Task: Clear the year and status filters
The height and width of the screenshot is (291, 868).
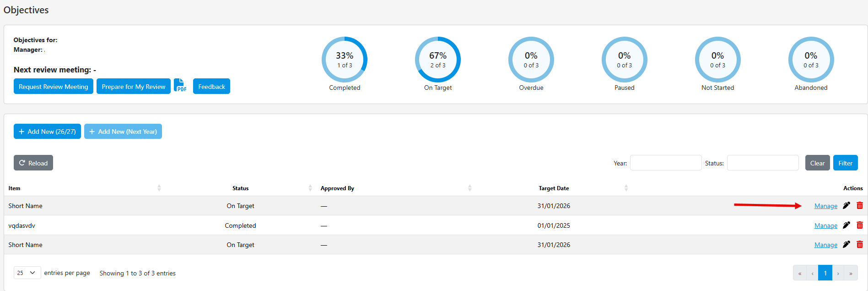Action: click(x=817, y=163)
